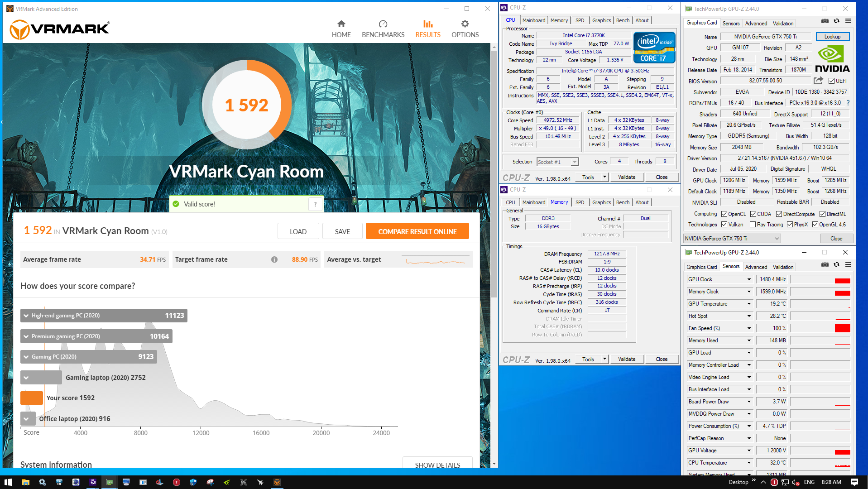Click the NVIDIA icon in the taskbar
This screenshot has height=489, width=868.
click(226, 482)
